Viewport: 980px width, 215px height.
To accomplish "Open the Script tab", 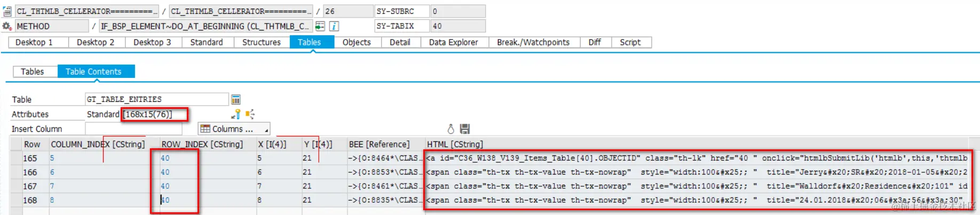I will [630, 42].
